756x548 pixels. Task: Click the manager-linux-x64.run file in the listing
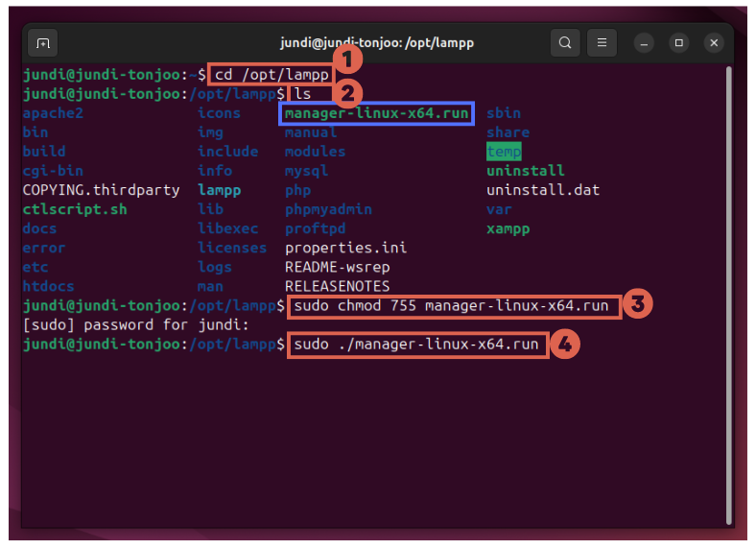pos(376,113)
